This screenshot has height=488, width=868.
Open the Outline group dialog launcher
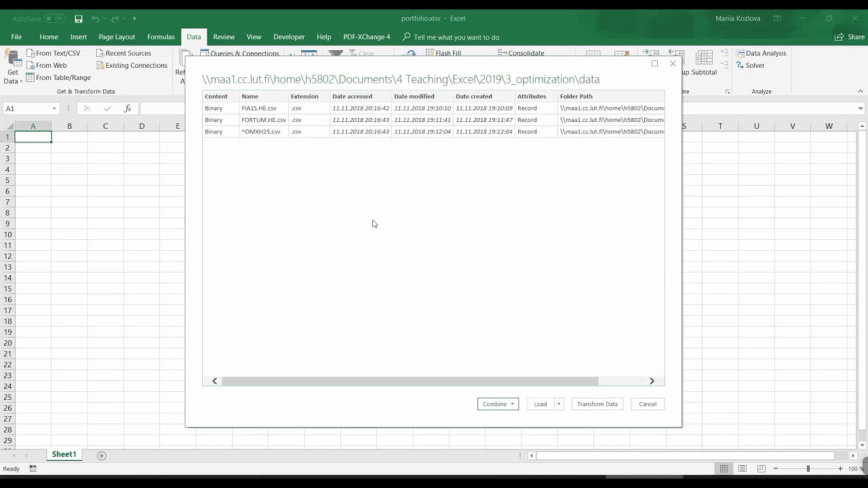[x=728, y=91]
